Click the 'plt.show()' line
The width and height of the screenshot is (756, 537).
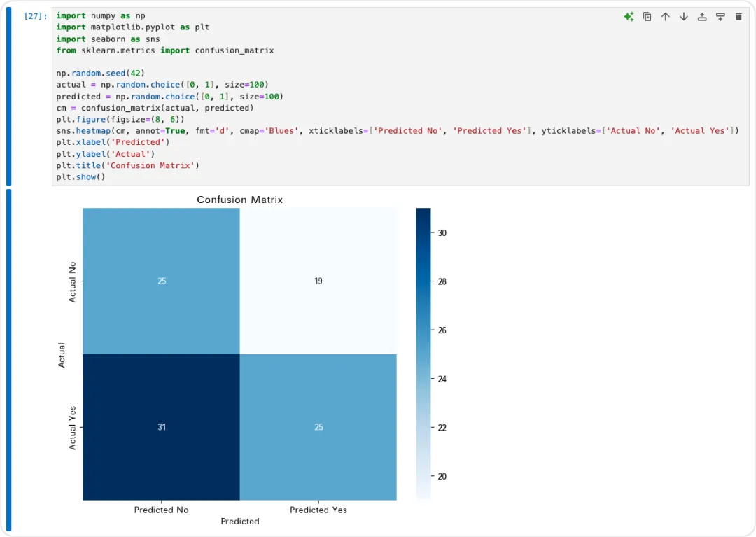pyautogui.click(x=80, y=177)
